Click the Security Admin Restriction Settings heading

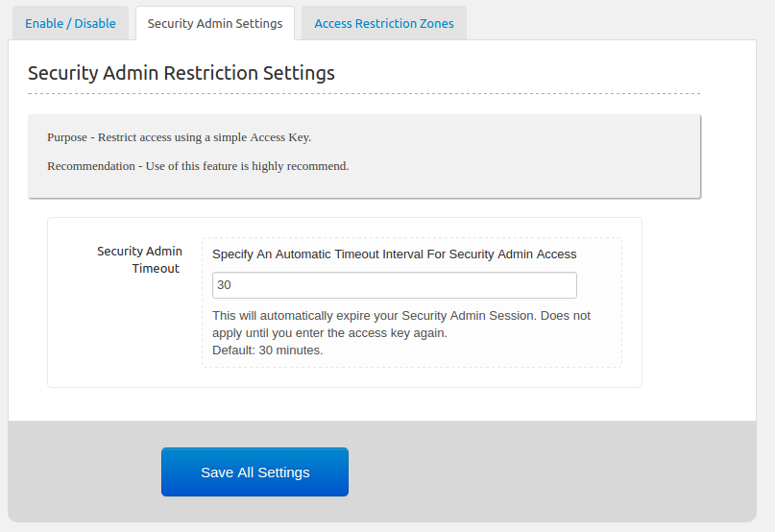coord(182,73)
